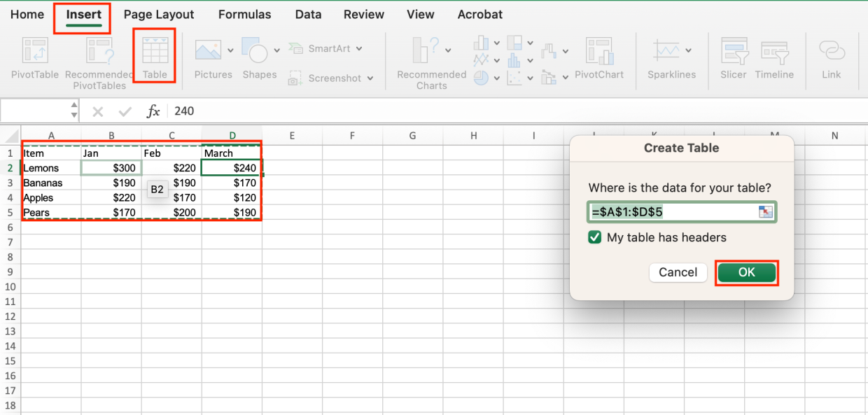Select the combo chart icon

click(548, 77)
